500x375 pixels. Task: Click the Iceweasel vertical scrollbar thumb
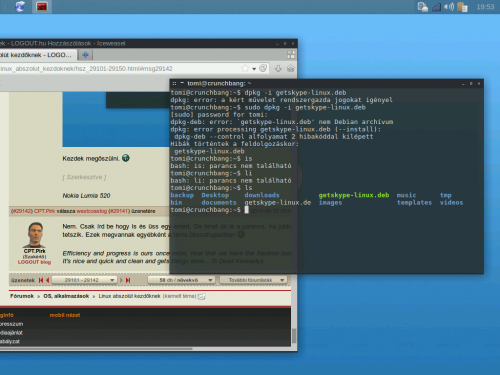pyautogui.click(x=294, y=336)
